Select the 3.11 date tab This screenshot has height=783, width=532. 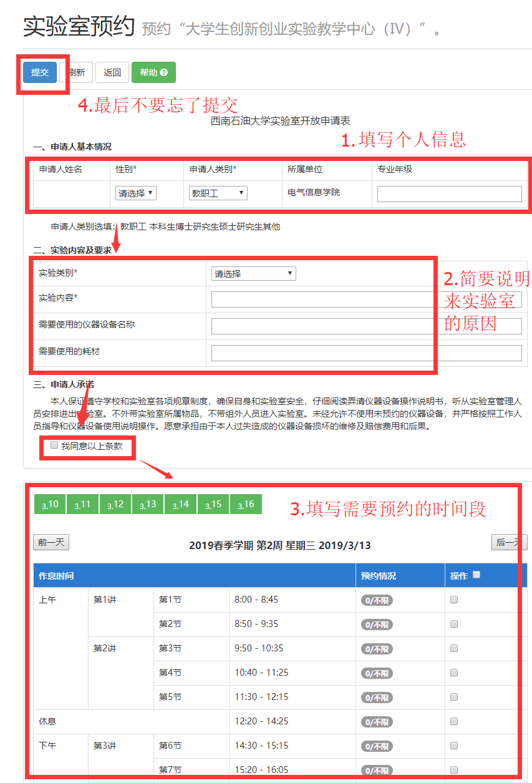pos(82,504)
